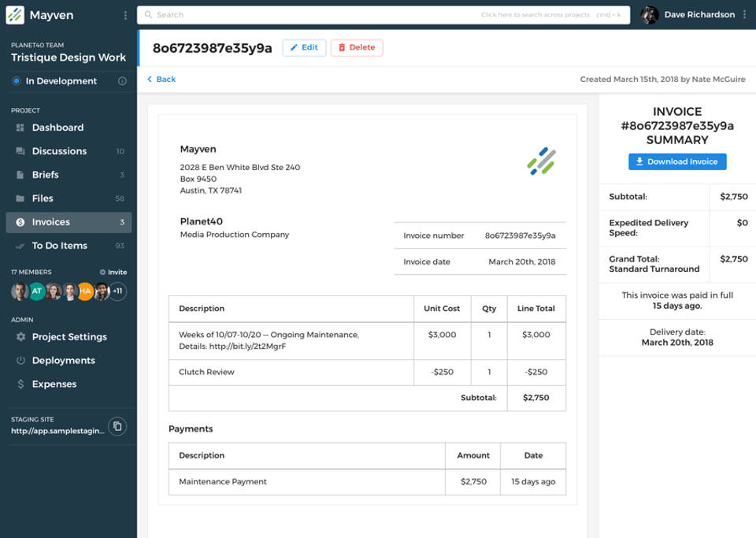Delete this invoice

coord(357,47)
